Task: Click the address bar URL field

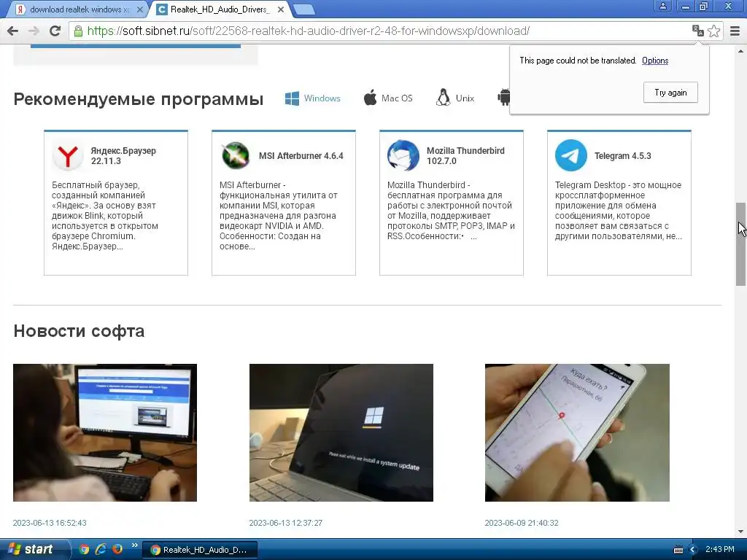Action: [x=381, y=31]
